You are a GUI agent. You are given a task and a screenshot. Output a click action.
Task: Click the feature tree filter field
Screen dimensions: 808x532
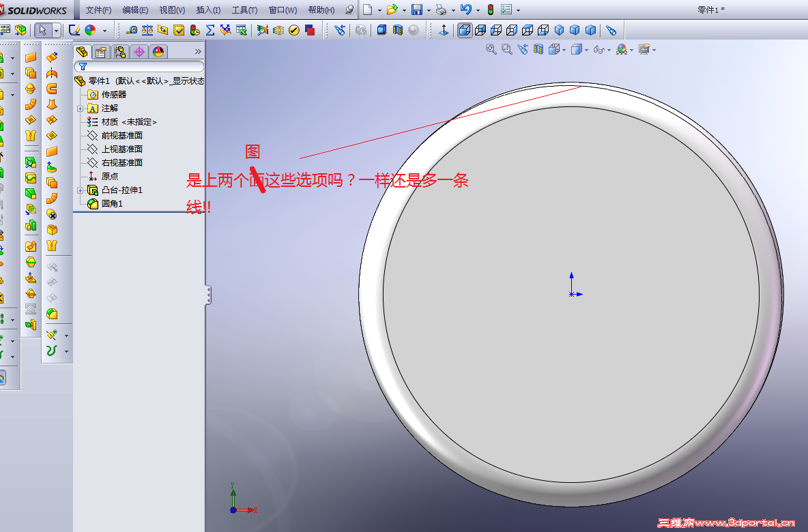pos(139,66)
